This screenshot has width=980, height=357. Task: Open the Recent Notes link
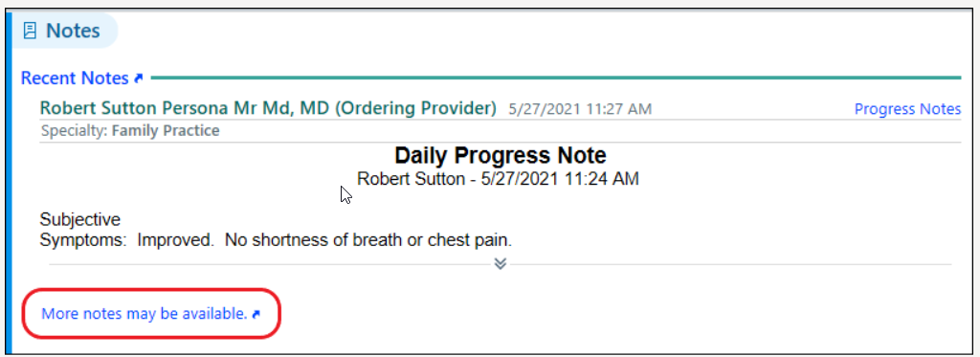76,78
